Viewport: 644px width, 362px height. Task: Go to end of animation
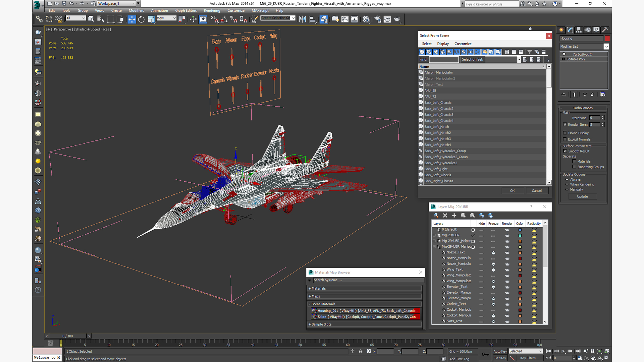click(578, 351)
